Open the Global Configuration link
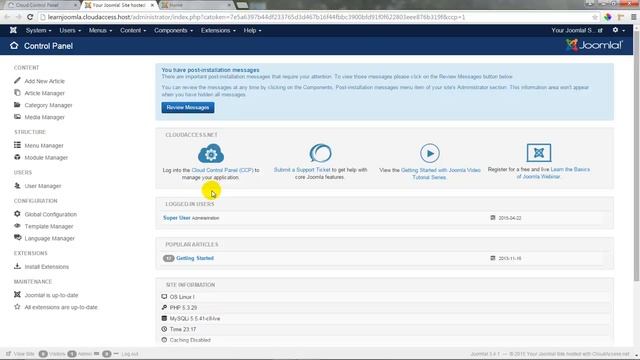This screenshot has width=640, height=360. [51, 214]
